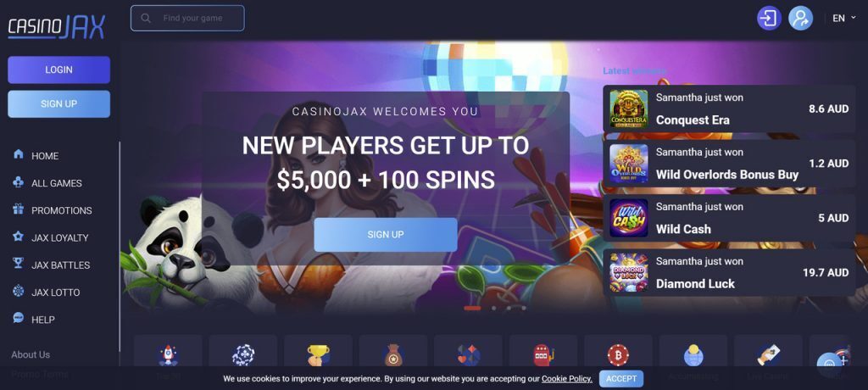Click the Find your game search field
This screenshot has height=390, width=868.
[x=187, y=19]
